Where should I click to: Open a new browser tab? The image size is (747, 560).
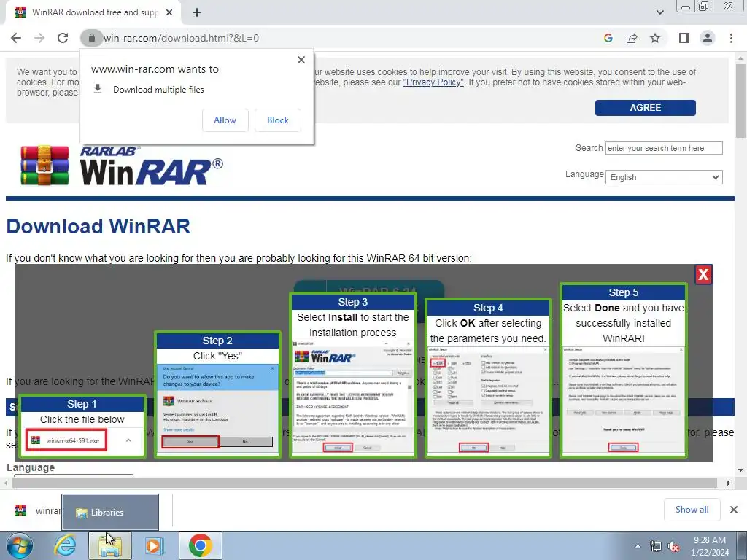[197, 12]
